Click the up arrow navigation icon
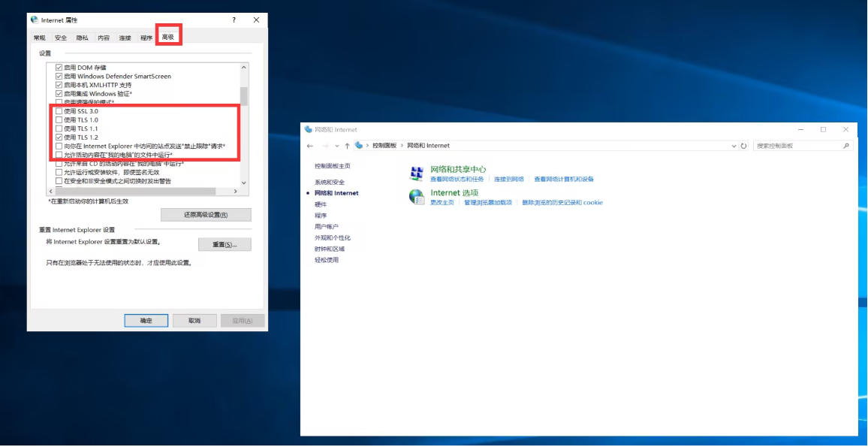 (x=346, y=146)
